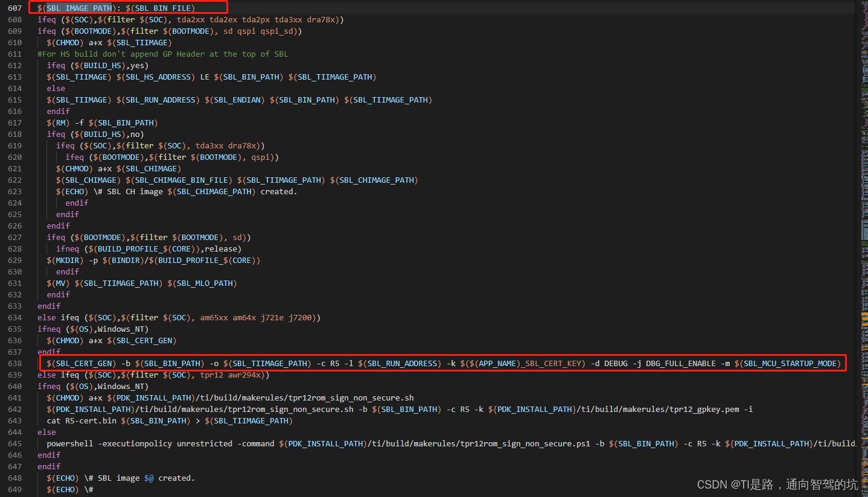Click the 'else' keyword on line 644
Image resolution: width=868 pixels, height=497 pixels.
point(46,432)
